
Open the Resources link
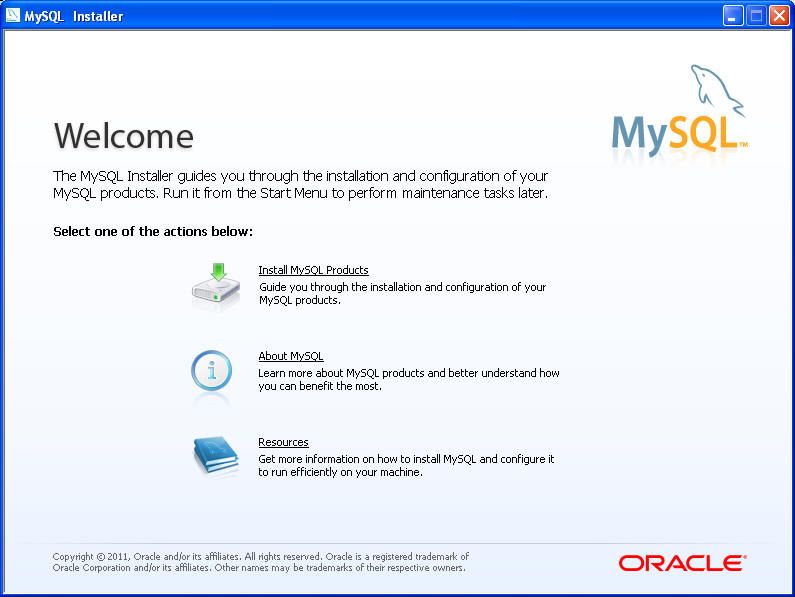283,442
